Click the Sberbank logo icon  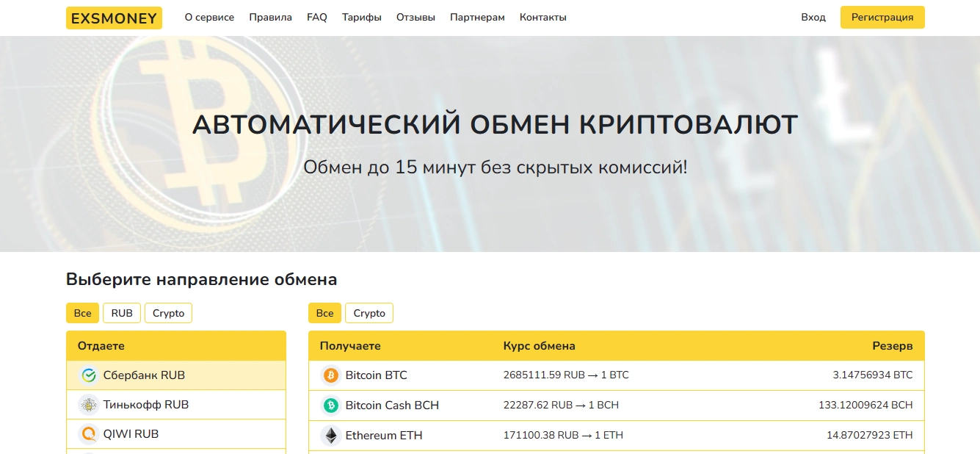pyautogui.click(x=89, y=375)
